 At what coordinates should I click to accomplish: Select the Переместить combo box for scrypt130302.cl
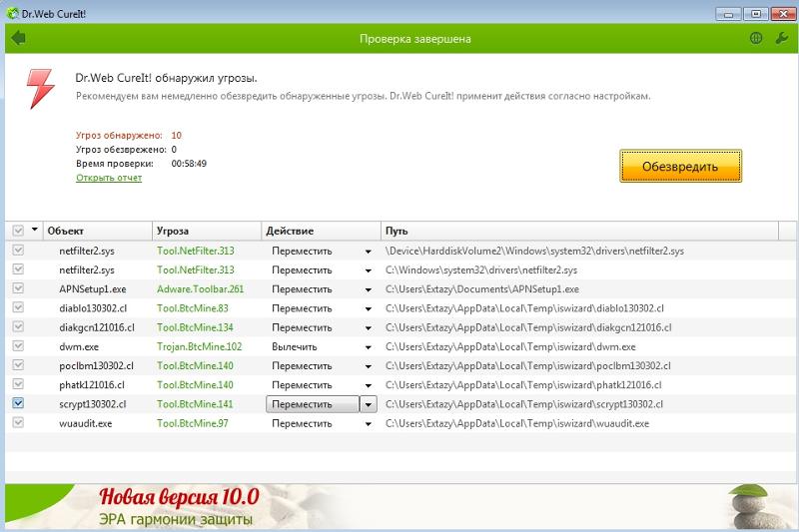[313, 404]
